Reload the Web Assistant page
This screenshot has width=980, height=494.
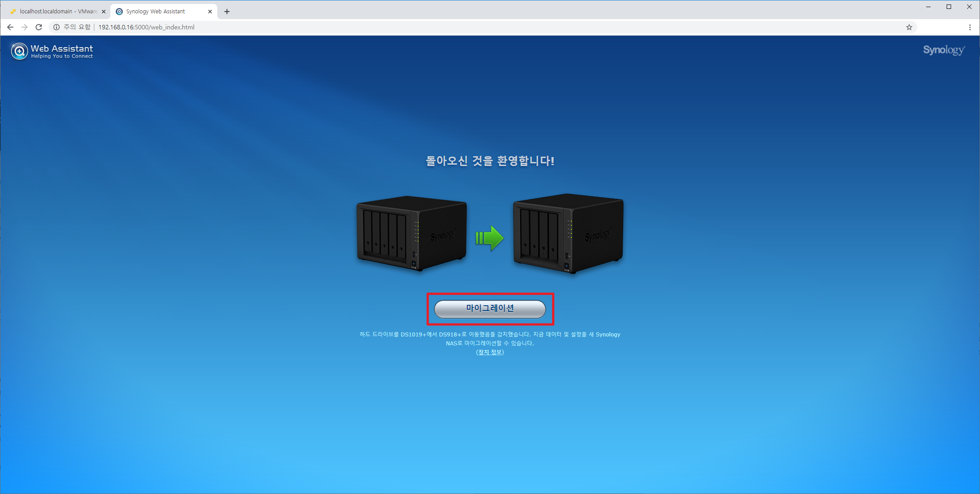39,27
